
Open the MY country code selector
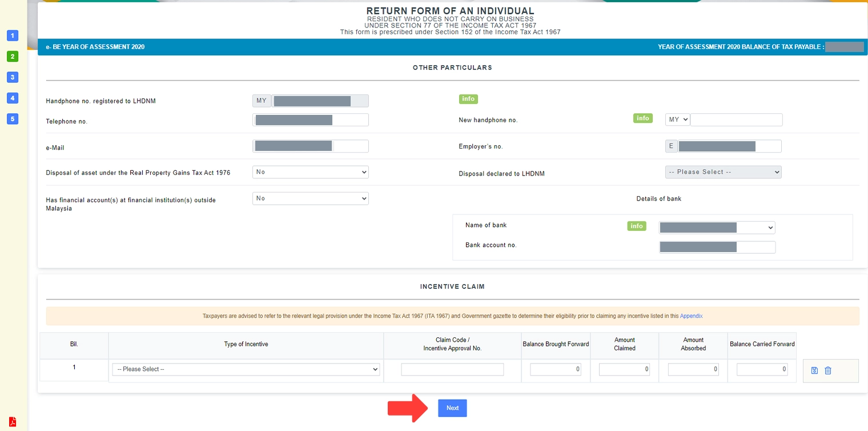pos(677,119)
